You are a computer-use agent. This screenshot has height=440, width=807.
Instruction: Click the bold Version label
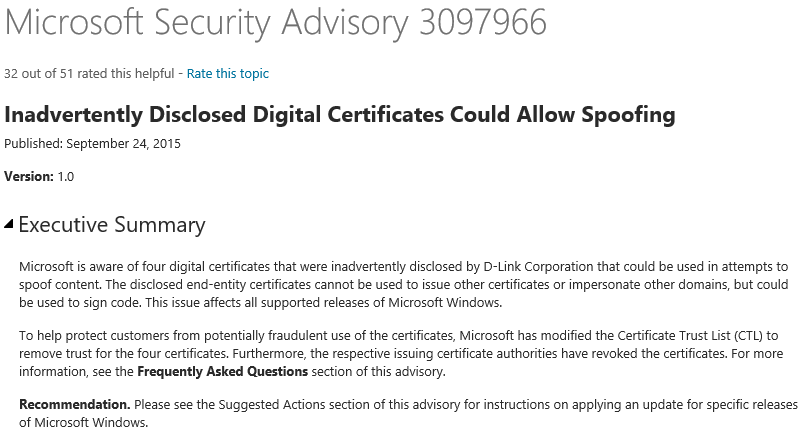[28, 177]
